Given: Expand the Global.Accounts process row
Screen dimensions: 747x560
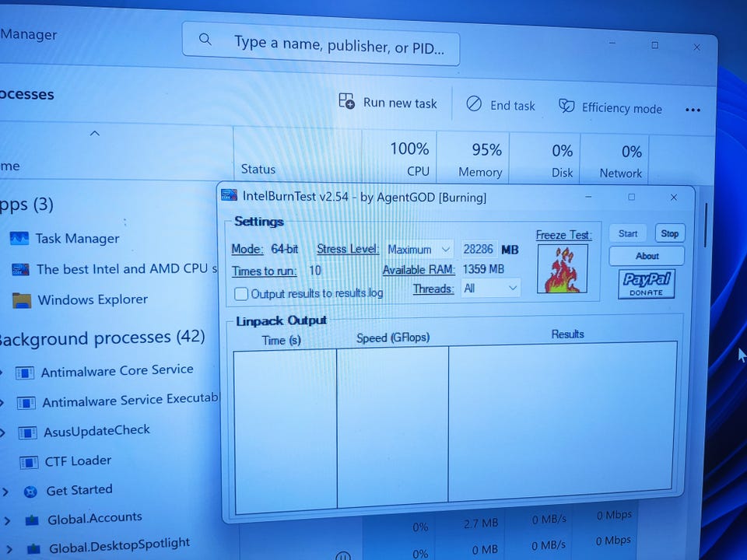Looking at the screenshot, I should (x=7, y=521).
